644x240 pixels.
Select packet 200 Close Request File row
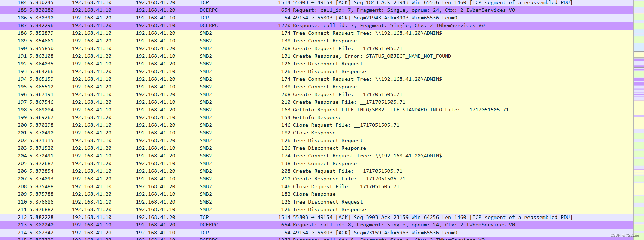(x=317, y=125)
